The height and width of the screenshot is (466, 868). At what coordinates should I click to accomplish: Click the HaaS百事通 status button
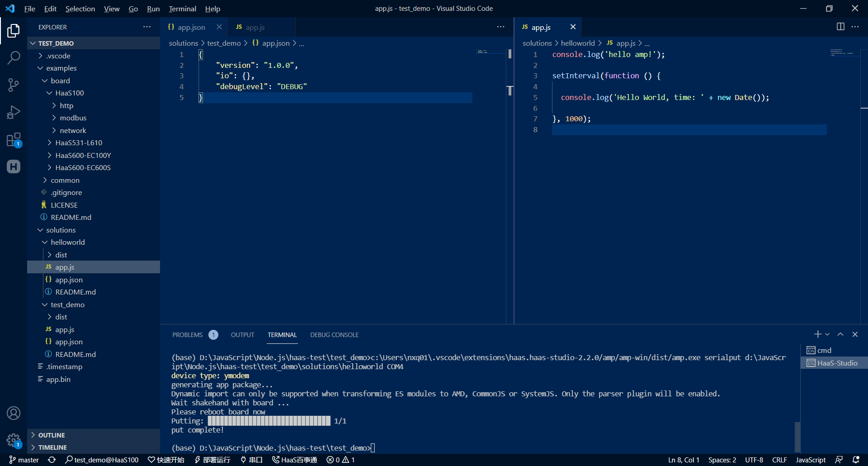(x=294, y=460)
